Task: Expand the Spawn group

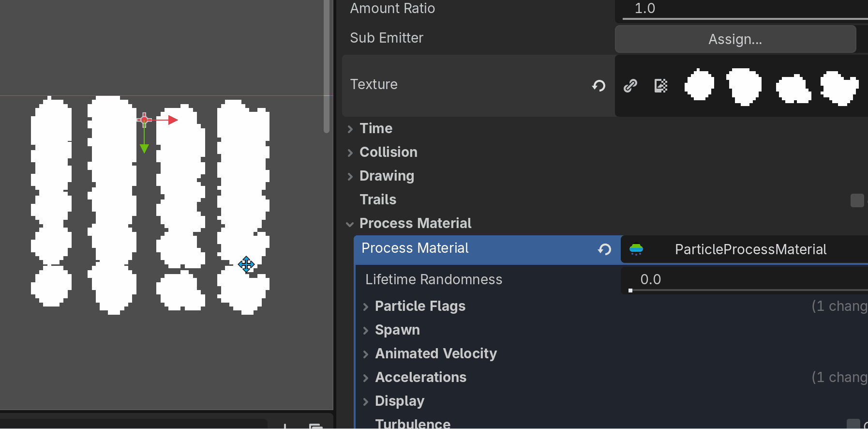Action: [x=366, y=330]
